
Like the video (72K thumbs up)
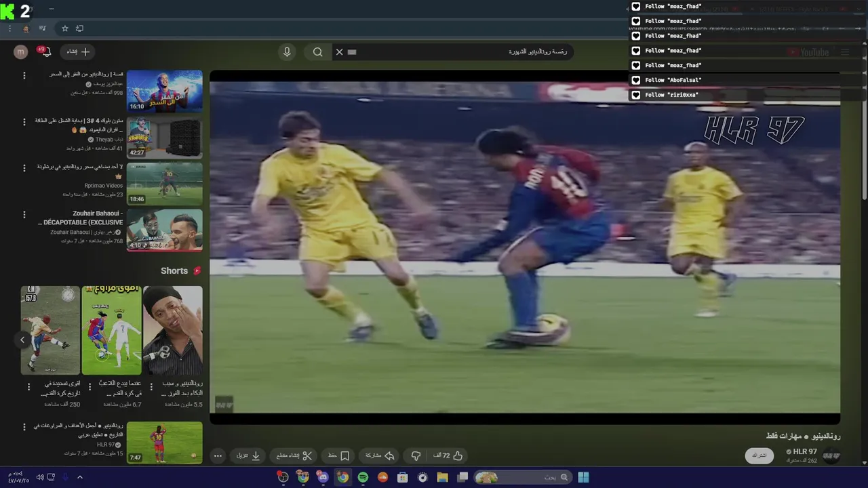click(448, 455)
